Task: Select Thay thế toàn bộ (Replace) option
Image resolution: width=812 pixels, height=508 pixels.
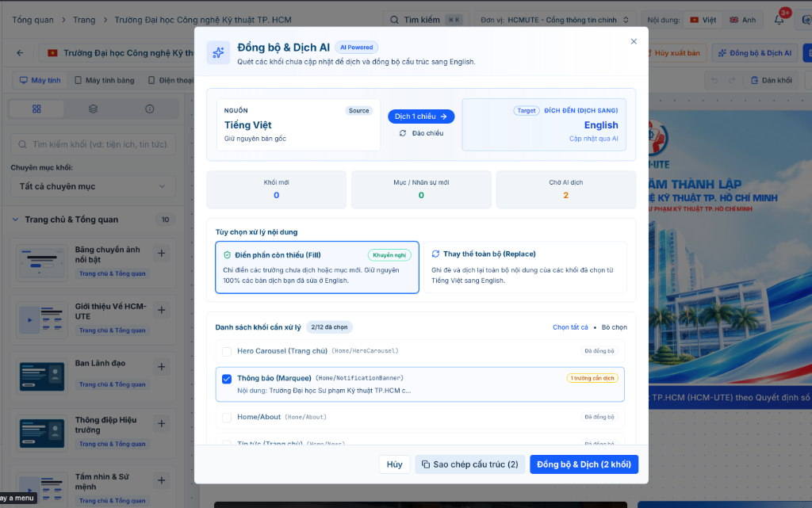Action: point(525,267)
